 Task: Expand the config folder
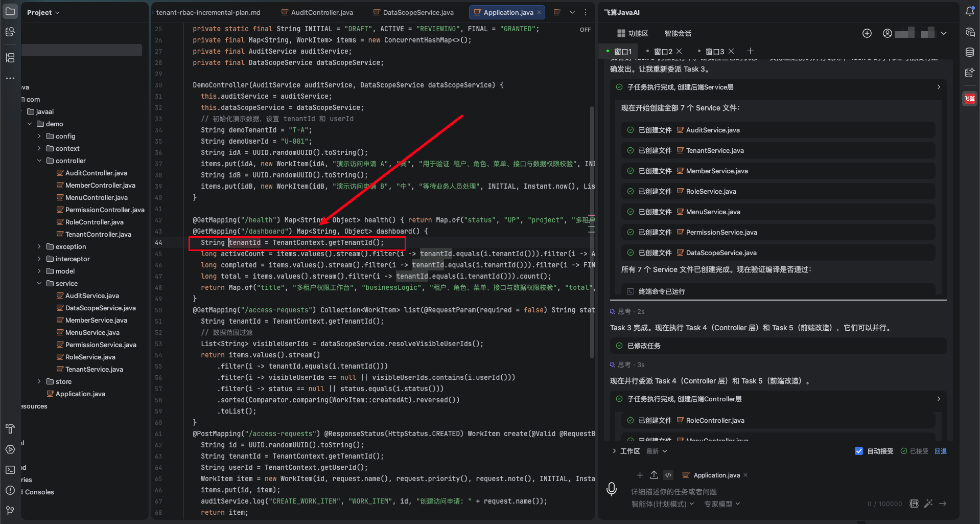point(39,136)
